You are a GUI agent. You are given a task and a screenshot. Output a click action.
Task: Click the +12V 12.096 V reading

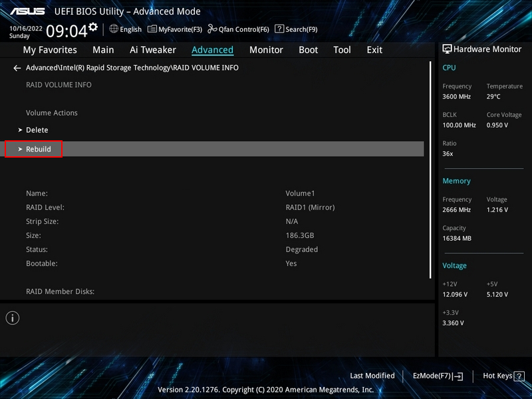pyautogui.click(x=455, y=295)
